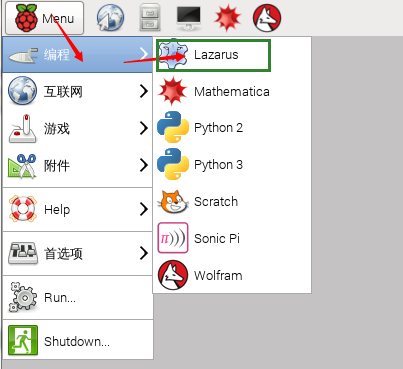Open the 首选项 preferences category
Viewport: 403px width, 369px height.
pyautogui.click(x=77, y=253)
